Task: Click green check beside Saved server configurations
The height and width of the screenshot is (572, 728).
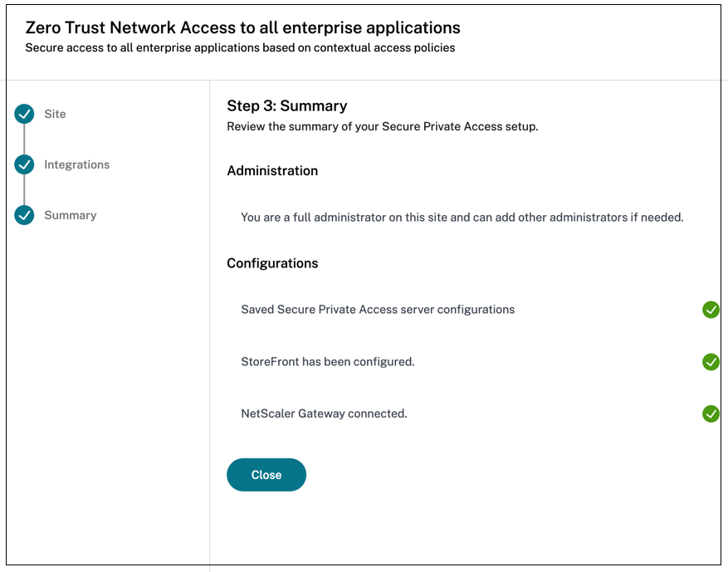Action: point(711,310)
